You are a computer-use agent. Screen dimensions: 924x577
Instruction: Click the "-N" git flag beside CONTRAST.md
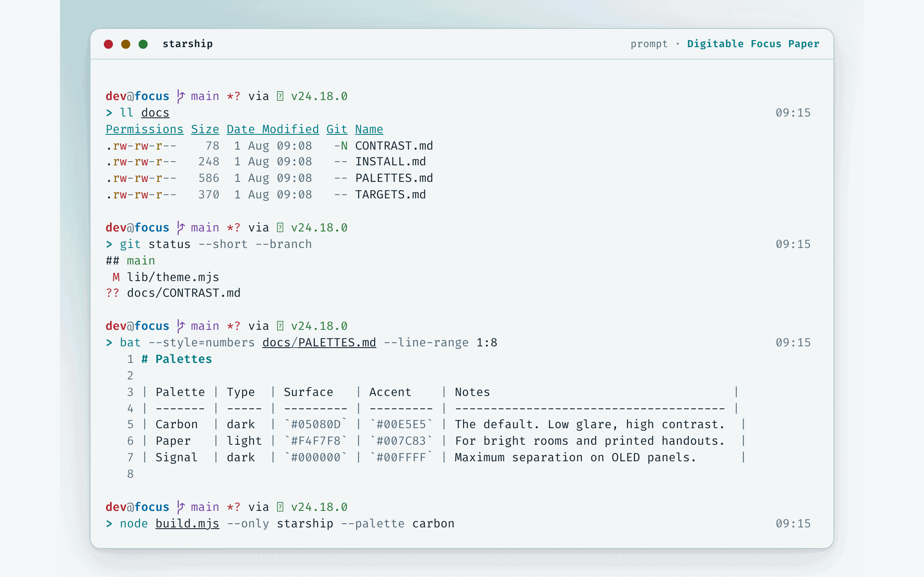(x=341, y=146)
